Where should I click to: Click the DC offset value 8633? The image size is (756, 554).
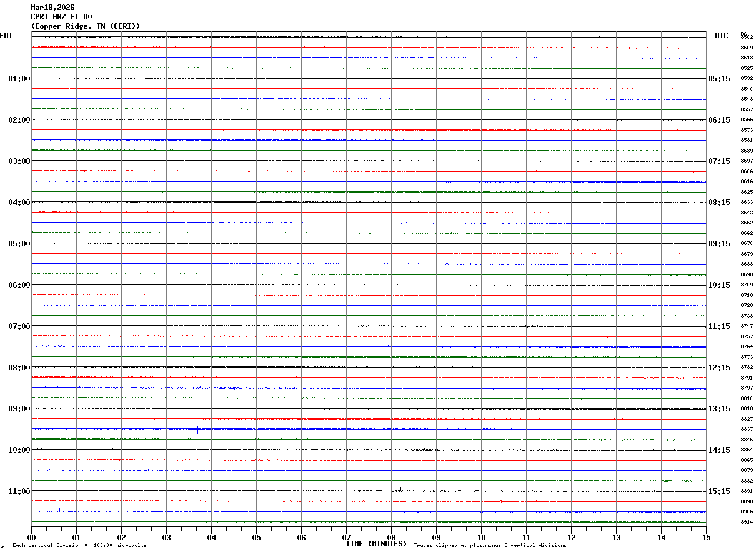[747, 203]
